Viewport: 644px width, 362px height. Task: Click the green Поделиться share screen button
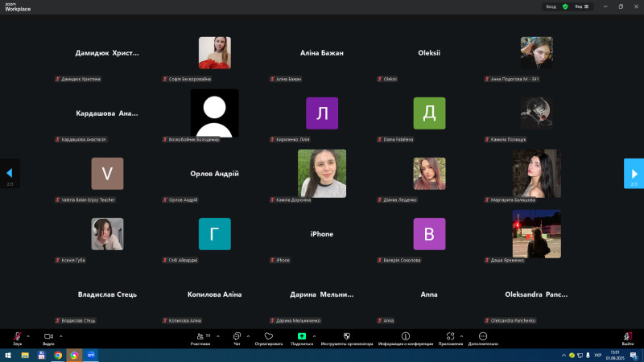(x=302, y=337)
